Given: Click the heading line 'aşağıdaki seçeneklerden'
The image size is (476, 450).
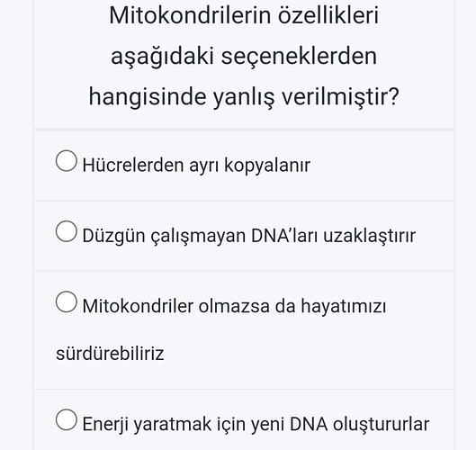Looking at the screenshot, I should pos(244,57).
